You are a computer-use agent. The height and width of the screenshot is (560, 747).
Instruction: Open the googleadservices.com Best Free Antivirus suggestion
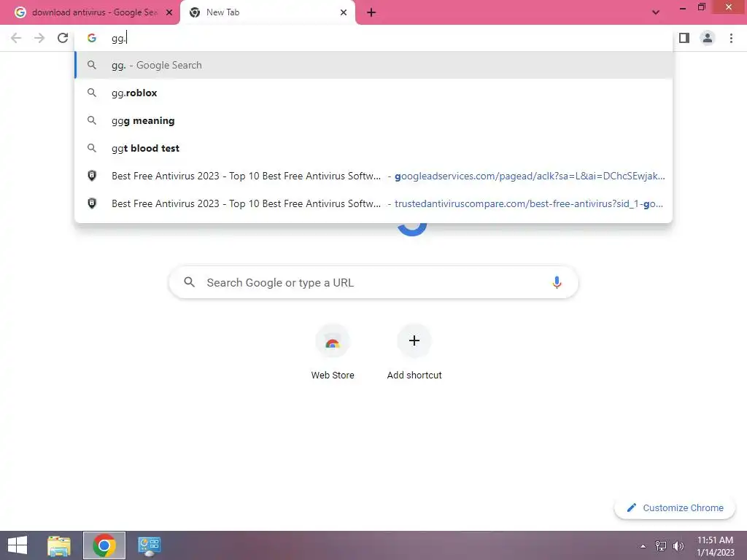coord(373,176)
